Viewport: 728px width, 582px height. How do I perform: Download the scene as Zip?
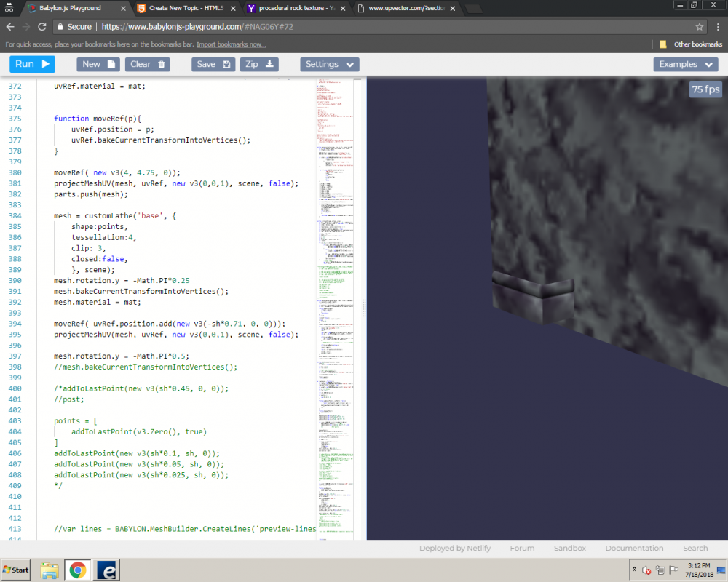pyautogui.click(x=261, y=64)
